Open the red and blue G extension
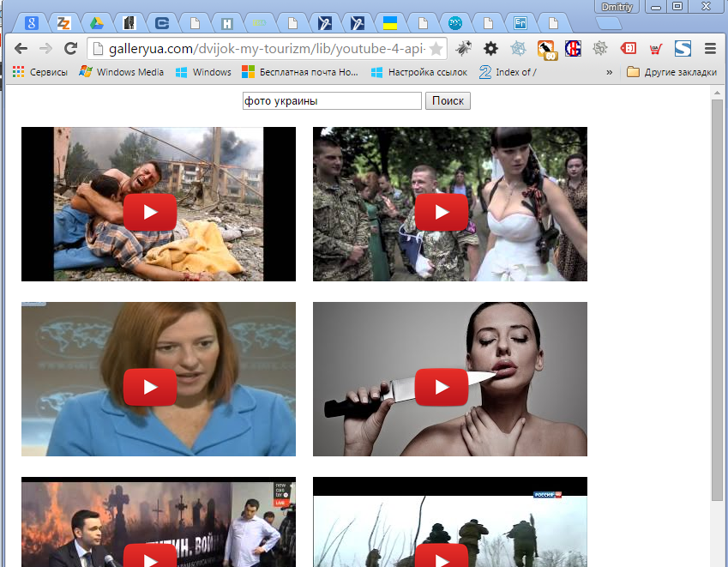This screenshot has width=728, height=567. [573, 48]
